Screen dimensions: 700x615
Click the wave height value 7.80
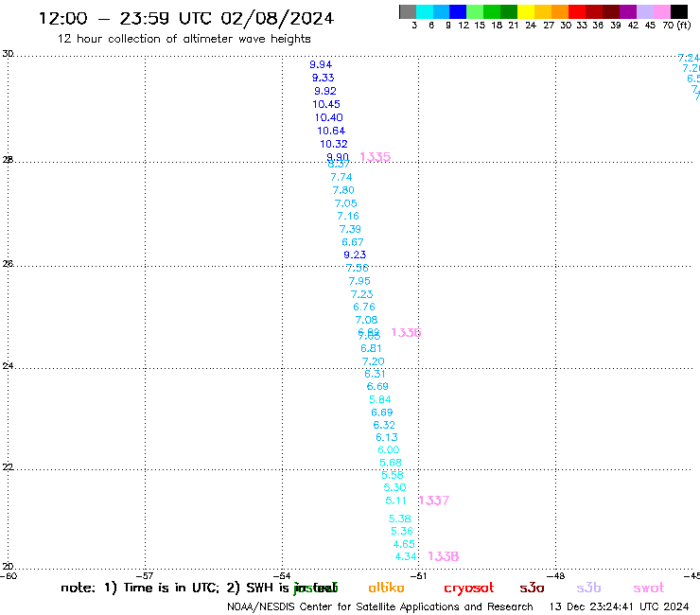coord(343,190)
